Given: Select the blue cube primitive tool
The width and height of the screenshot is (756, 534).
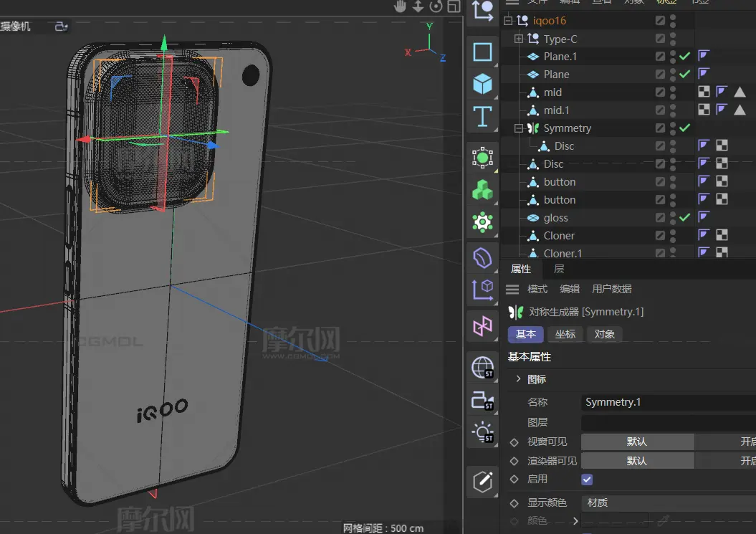Looking at the screenshot, I should pos(482,84).
